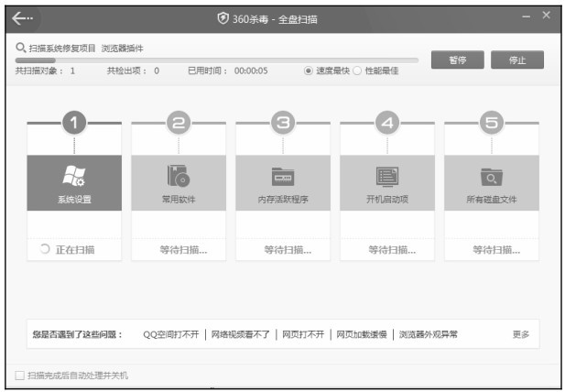Viewport: 565px width, 392px height.
Task: Click 等待扫描 status under 开机启动项
Action: pos(392,250)
